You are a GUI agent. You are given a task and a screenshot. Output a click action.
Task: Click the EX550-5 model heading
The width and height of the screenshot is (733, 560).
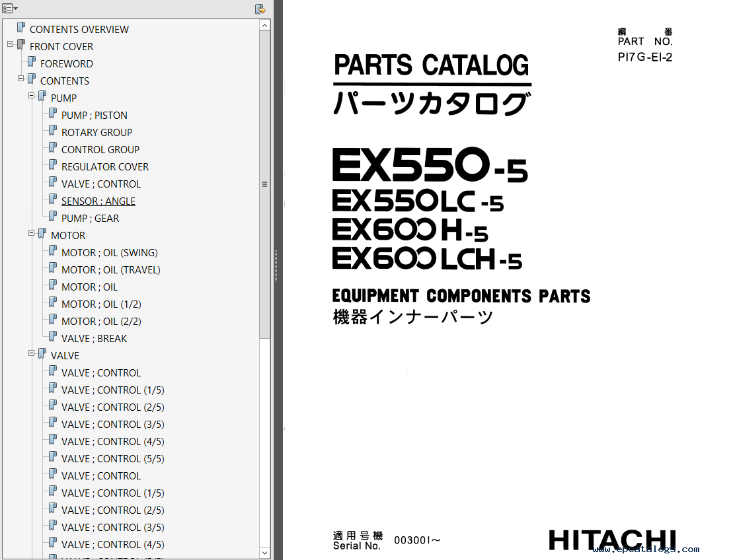click(x=430, y=164)
